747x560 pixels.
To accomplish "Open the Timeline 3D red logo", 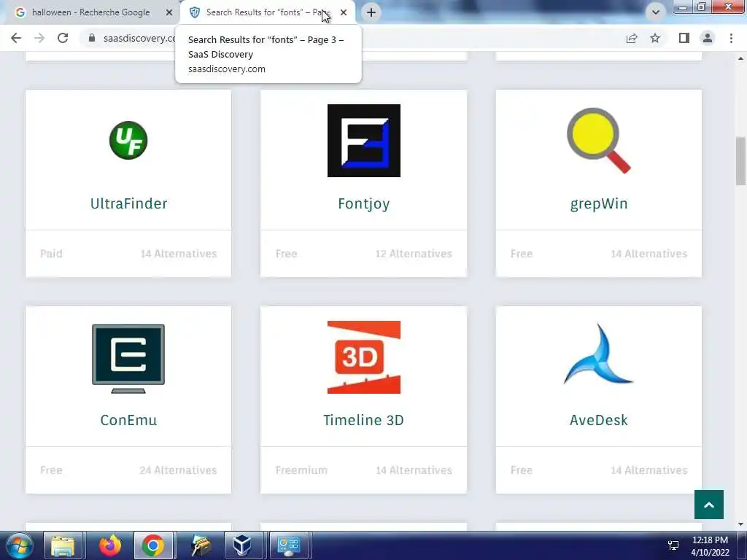I will [x=364, y=357].
